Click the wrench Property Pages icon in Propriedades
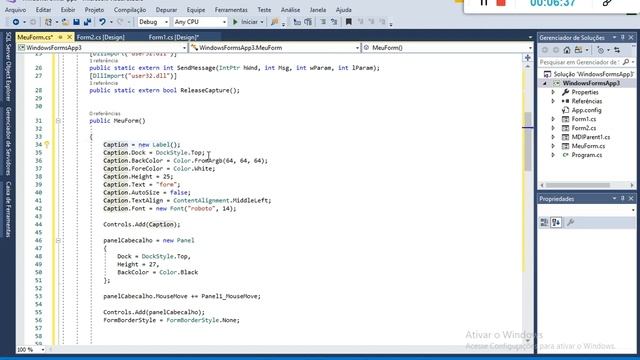640x360 pixels. pyautogui.click(x=571, y=222)
